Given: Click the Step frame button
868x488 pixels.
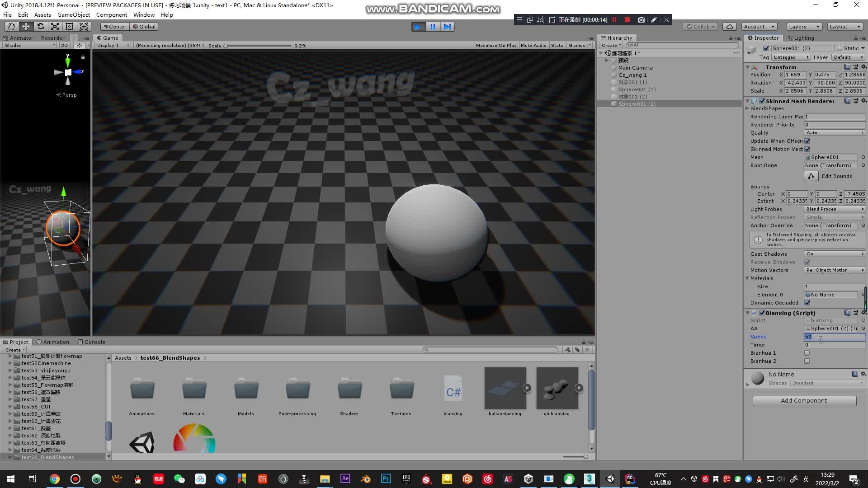Looking at the screenshot, I should click(x=447, y=27).
